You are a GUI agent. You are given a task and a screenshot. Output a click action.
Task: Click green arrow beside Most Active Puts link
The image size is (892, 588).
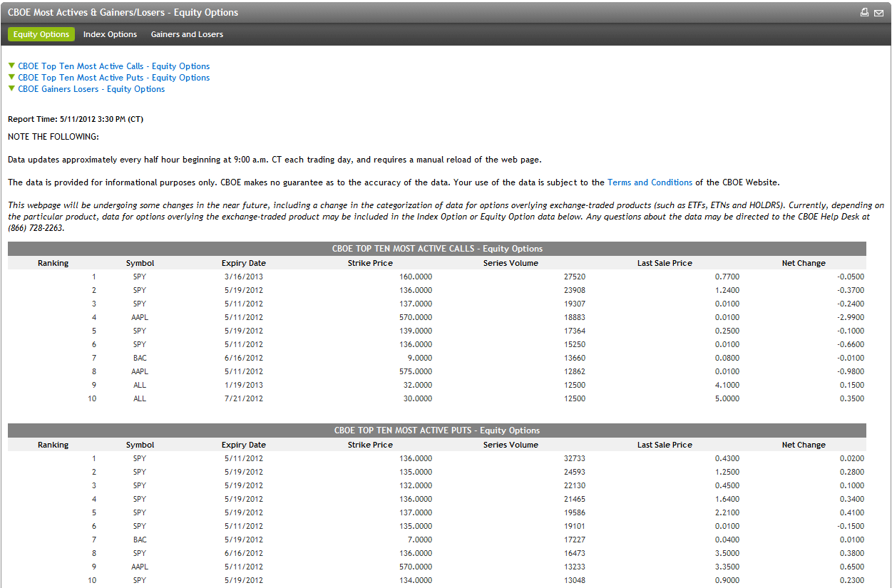pos(11,77)
